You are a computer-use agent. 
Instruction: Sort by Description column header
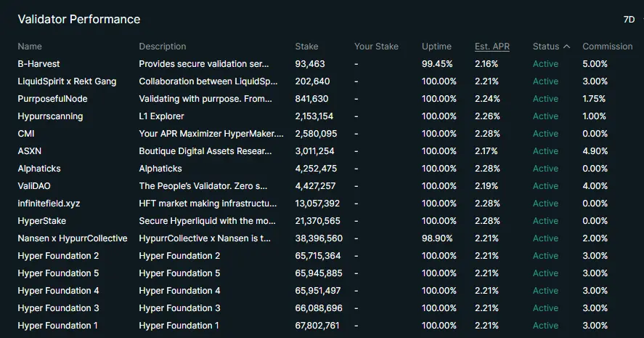pyautogui.click(x=162, y=47)
